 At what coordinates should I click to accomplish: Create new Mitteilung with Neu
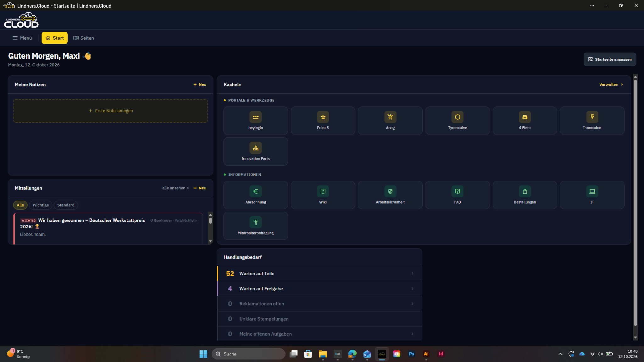click(x=200, y=188)
